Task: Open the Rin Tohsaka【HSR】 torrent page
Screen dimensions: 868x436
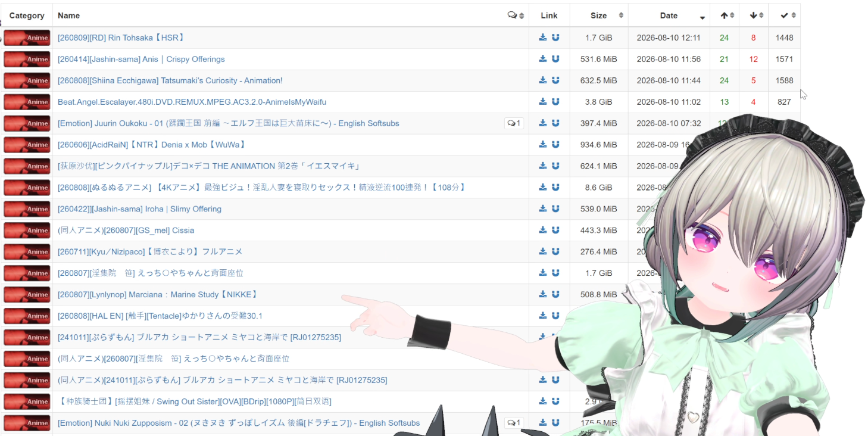Action: tap(121, 38)
